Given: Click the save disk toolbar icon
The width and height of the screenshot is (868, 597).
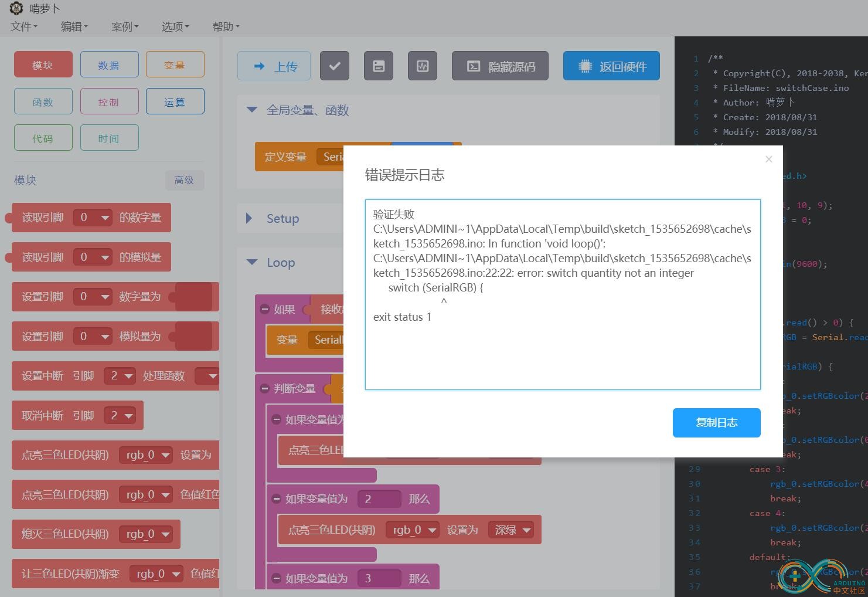Looking at the screenshot, I should tap(379, 66).
